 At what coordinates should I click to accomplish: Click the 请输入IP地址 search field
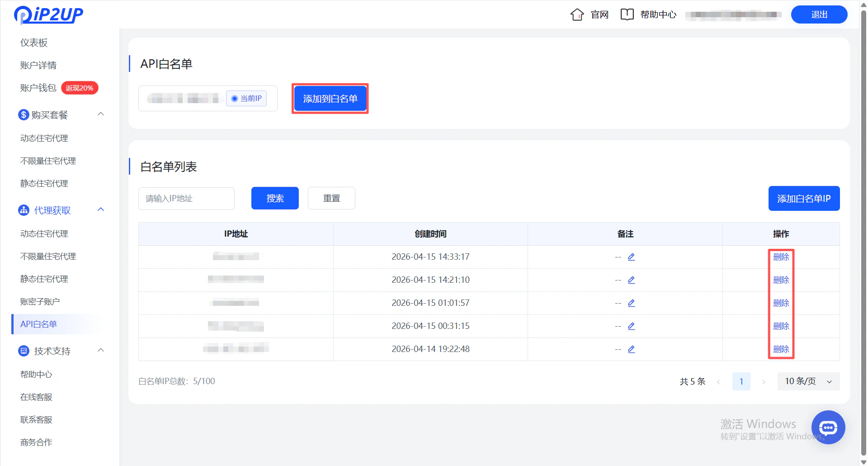coord(186,198)
